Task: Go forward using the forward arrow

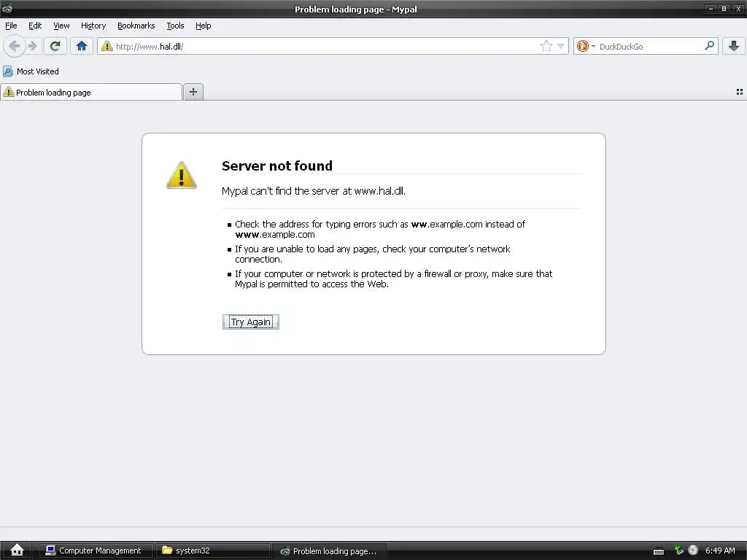Action: click(33, 46)
